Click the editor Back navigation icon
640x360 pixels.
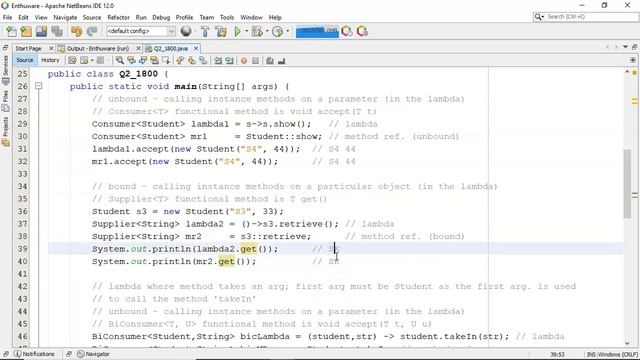pos(84,60)
